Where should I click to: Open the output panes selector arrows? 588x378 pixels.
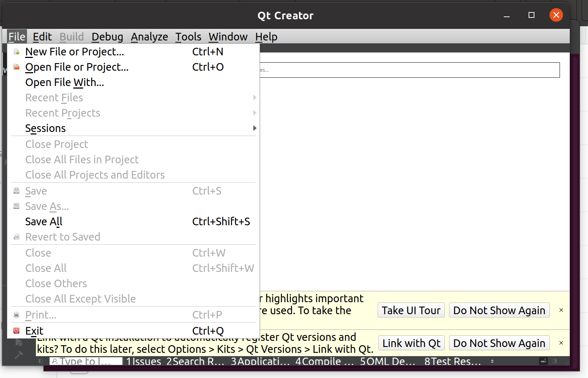point(492,361)
